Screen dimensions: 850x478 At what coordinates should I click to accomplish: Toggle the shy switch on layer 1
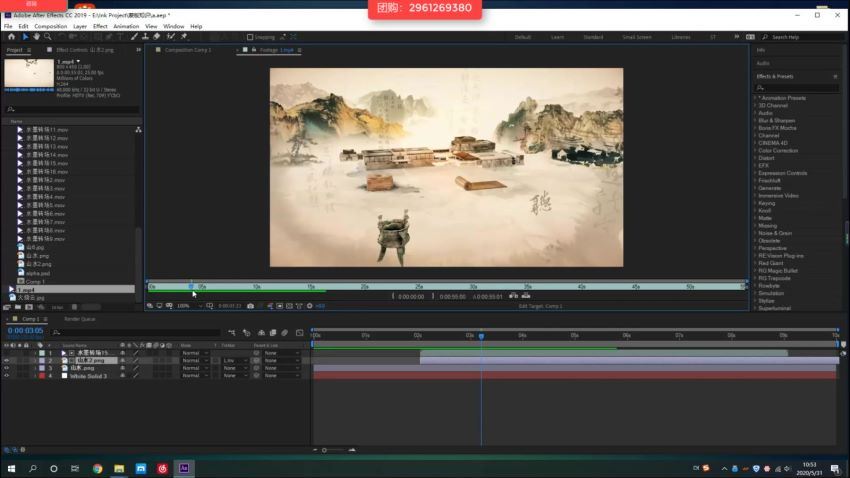pos(123,353)
